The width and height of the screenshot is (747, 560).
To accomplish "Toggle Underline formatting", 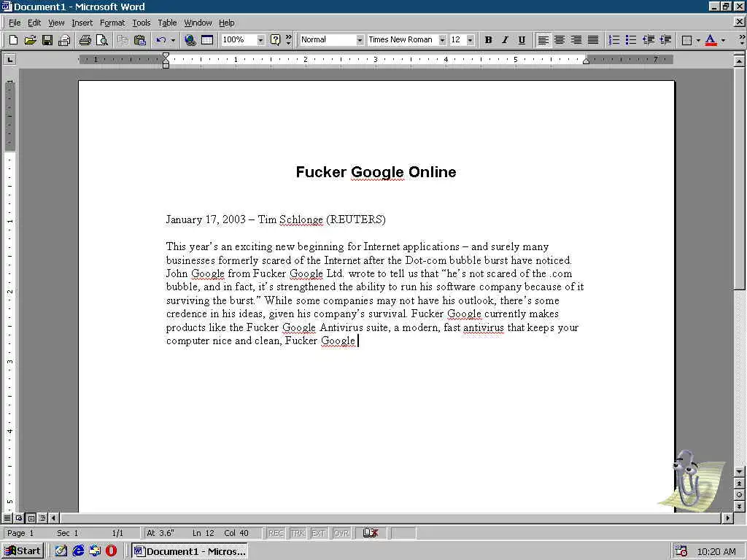I will pyautogui.click(x=522, y=40).
